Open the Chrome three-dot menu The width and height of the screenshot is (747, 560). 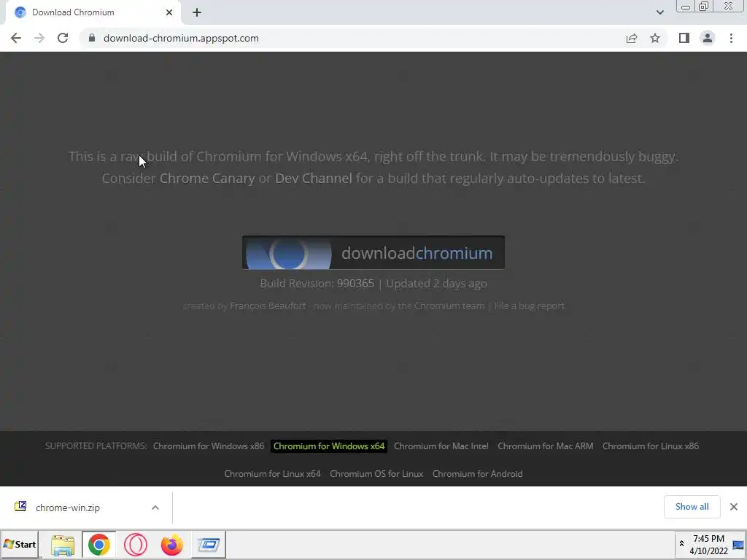point(731,38)
